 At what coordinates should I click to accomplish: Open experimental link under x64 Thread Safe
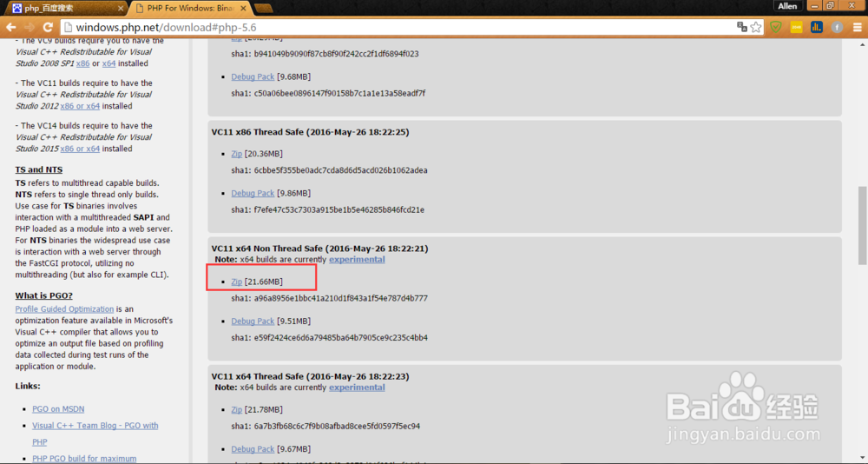(357, 387)
